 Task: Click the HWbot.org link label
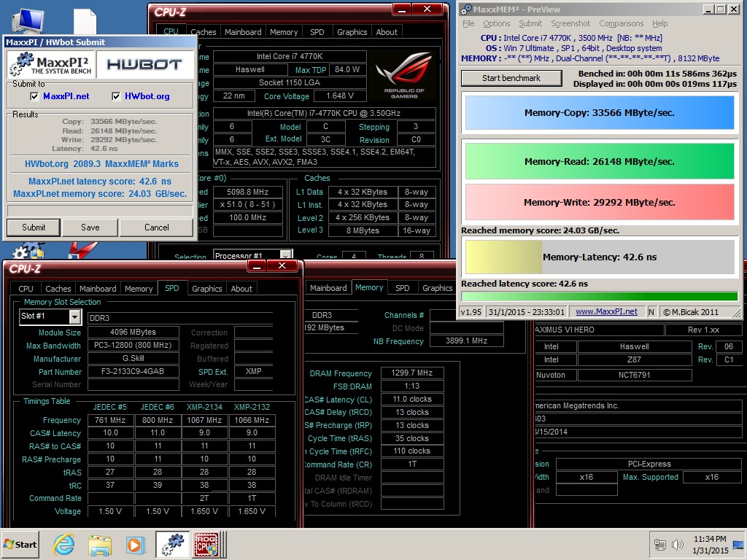click(x=147, y=96)
